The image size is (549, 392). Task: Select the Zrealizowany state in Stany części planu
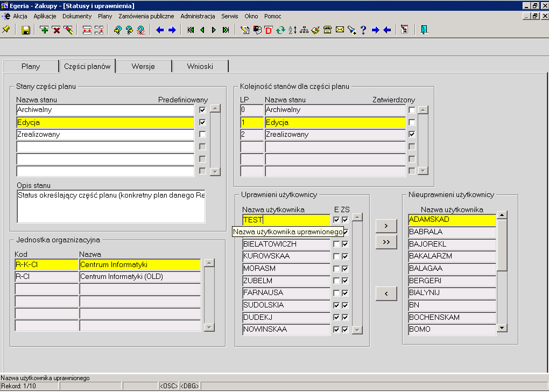(x=105, y=135)
